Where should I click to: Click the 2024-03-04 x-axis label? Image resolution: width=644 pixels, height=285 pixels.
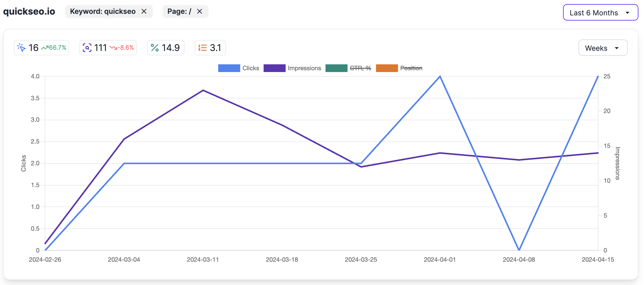pyautogui.click(x=124, y=260)
